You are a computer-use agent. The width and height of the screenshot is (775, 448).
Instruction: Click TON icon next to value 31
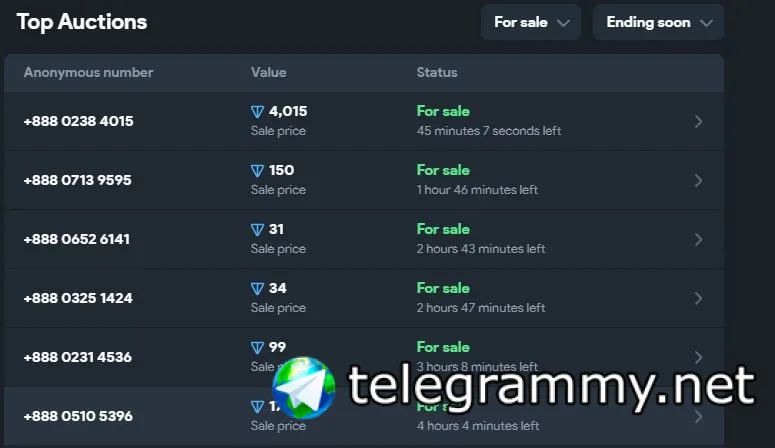tap(257, 230)
